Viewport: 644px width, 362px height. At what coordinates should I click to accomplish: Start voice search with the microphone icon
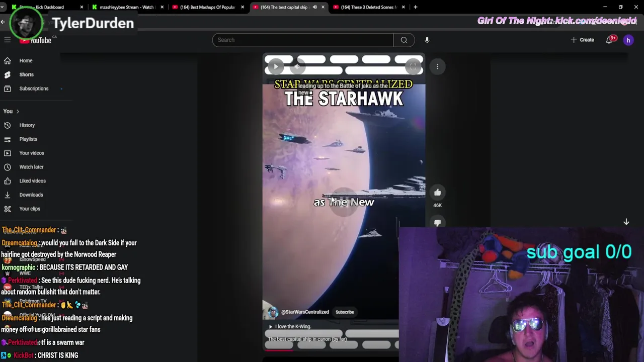pos(427,40)
